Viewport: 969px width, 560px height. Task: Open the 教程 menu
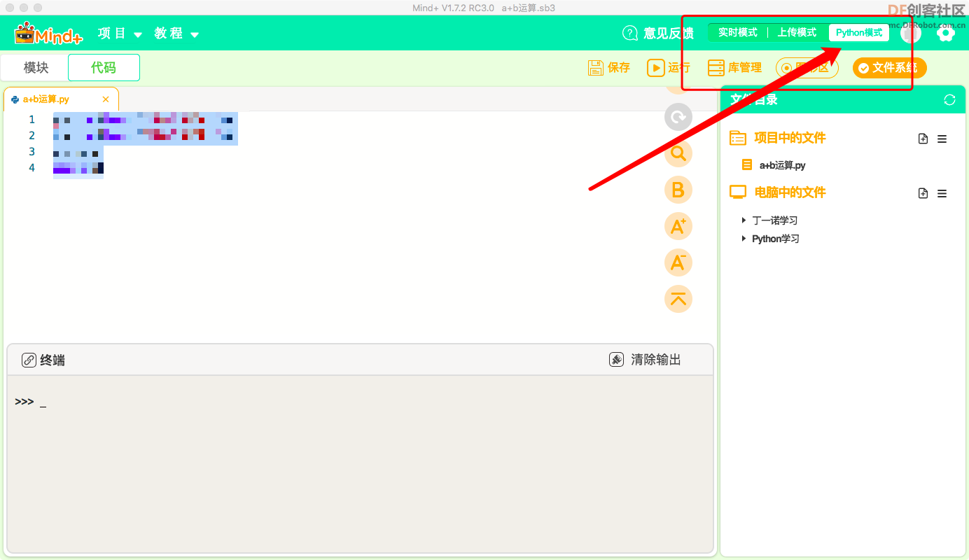[x=176, y=34]
